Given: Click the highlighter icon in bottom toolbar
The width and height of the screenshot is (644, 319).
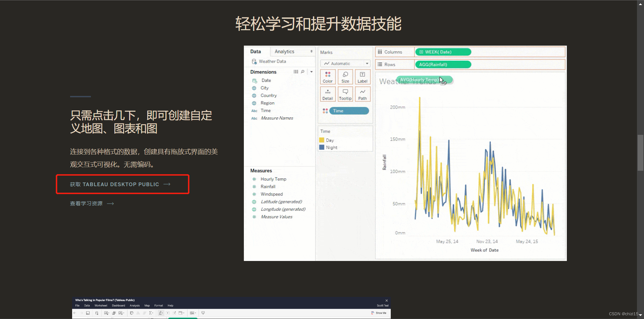Looking at the screenshot, I should tap(161, 313).
